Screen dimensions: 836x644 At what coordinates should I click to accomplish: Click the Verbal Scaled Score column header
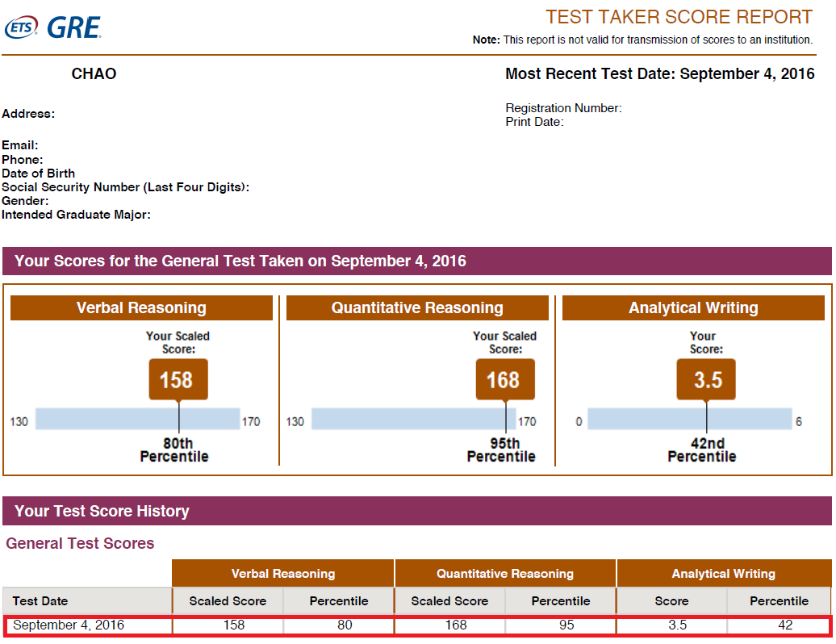pos(228,600)
